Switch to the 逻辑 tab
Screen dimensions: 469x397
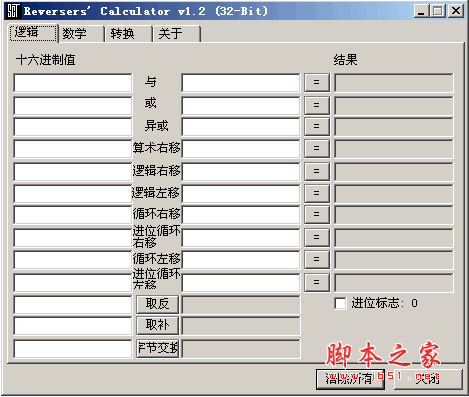pos(33,33)
